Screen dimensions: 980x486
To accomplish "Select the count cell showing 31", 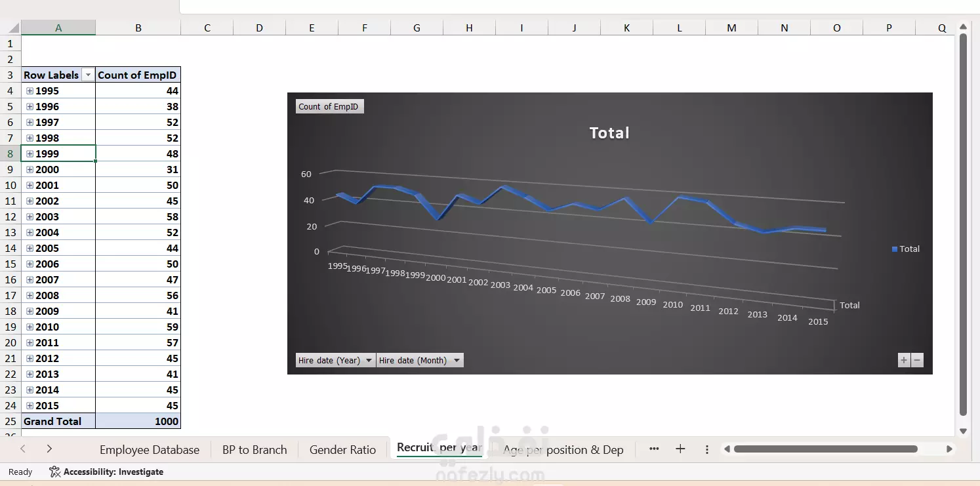I will click(138, 169).
